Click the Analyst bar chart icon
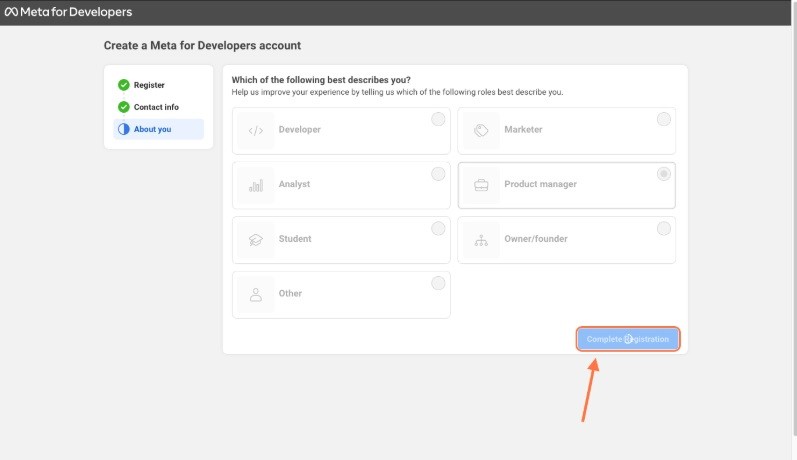 point(256,186)
